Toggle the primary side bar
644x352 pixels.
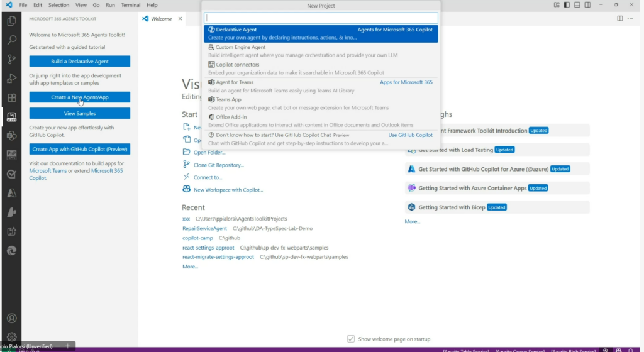coord(567,5)
